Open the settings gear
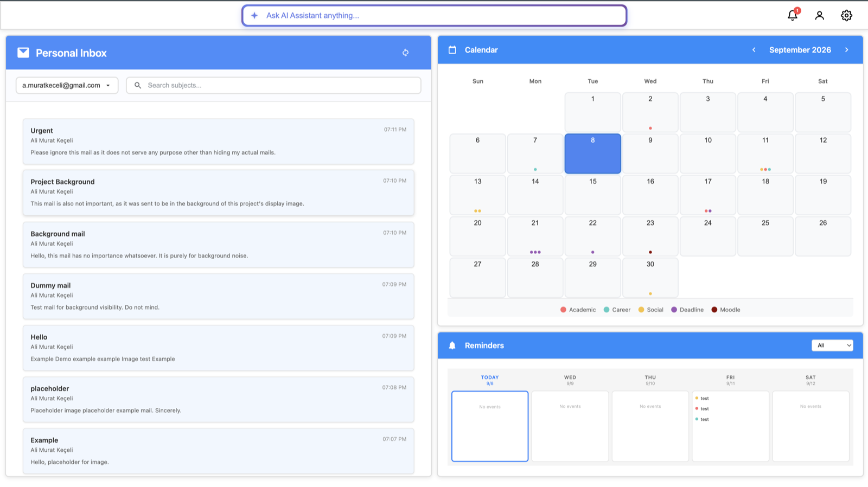This screenshot has width=868, height=487. click(x=846, y=15)
